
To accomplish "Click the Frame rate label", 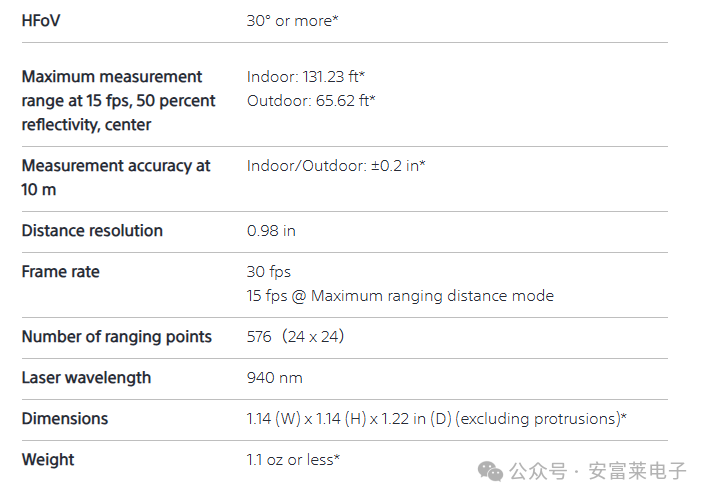I will click(61, 271).
